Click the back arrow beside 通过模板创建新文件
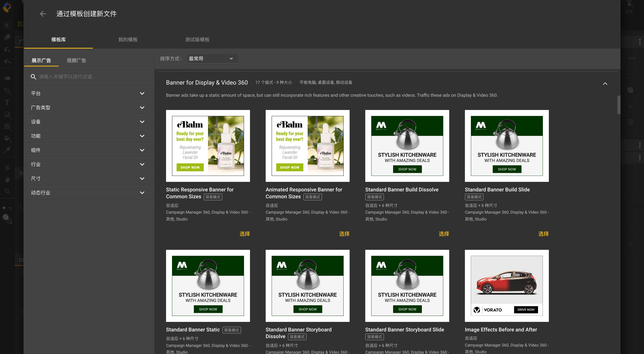The width and height of the screenshot is (644, 354). pos(43,14)
